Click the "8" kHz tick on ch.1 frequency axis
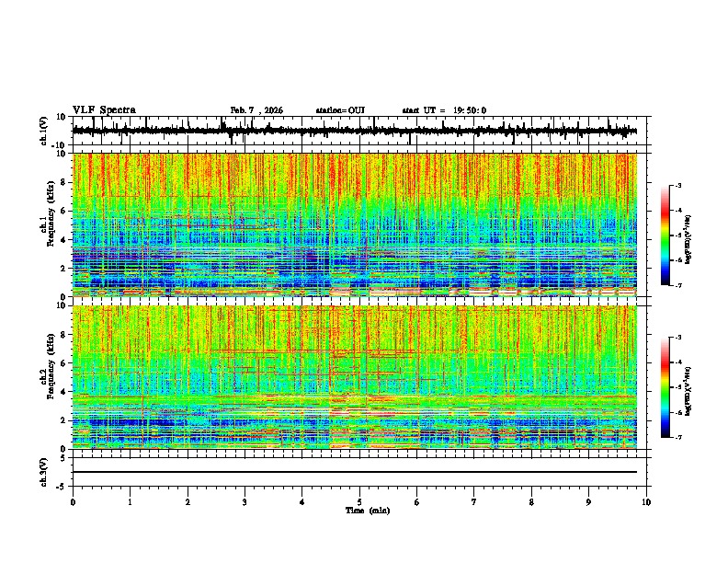Image resolution: width=728 pixels, height=563 pixels. click(x=64, y=182)
